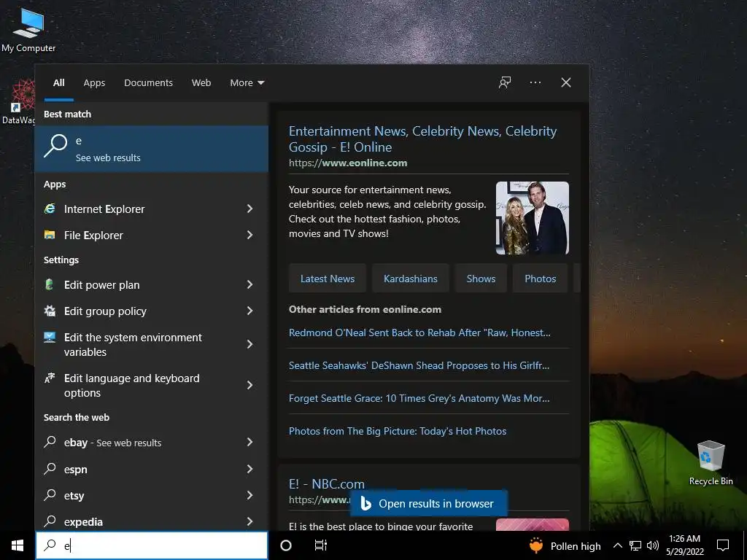Click the Internet Explorer app icon
This screenshot has height=560, width=747.
[50, 209]
